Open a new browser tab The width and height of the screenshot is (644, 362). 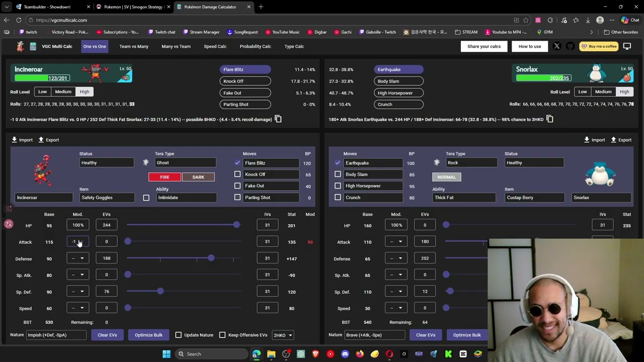coord(261,7)
